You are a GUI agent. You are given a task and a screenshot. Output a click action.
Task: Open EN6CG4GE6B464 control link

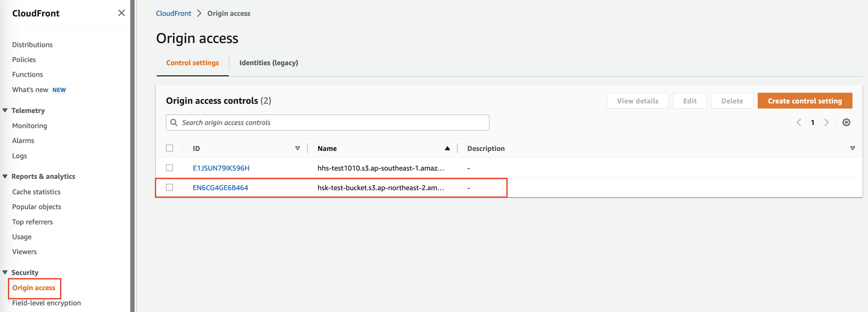pyautogui.click(x=220, y=187)
